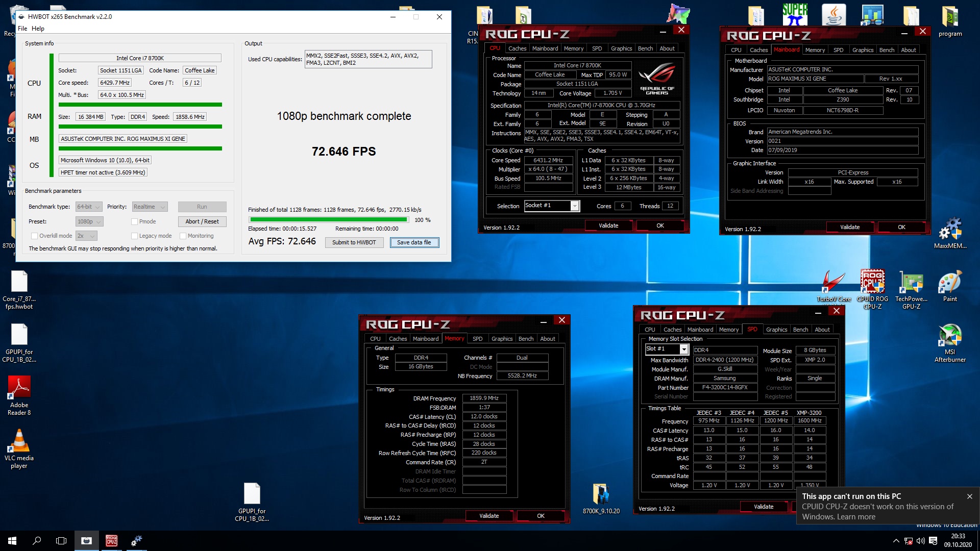Open Bench tab in CPU tab window
Screen dimensions: 980x551
pyautogui.click(x=645, y=48)
